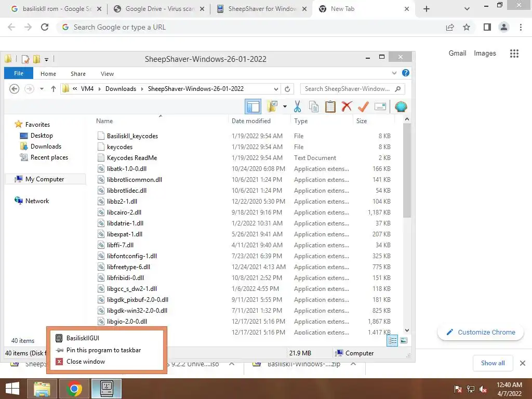Open the File ribbon tab

pos(19,73)
